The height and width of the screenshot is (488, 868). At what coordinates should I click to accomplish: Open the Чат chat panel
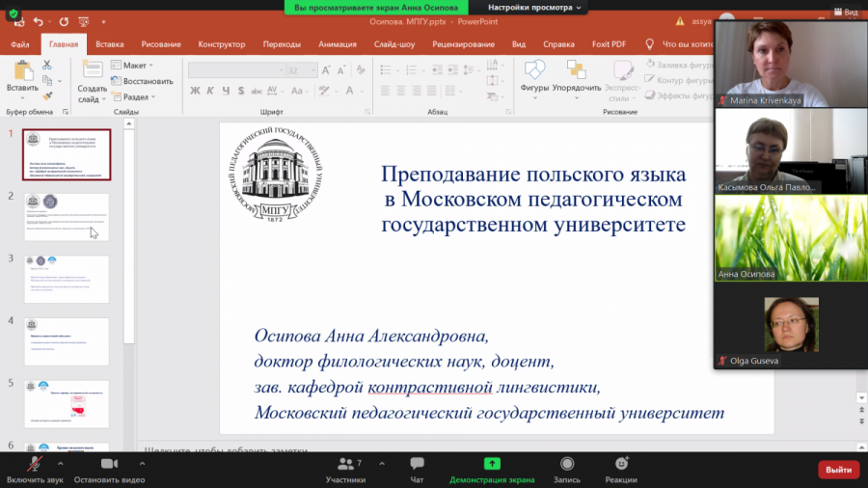(417, 465)
